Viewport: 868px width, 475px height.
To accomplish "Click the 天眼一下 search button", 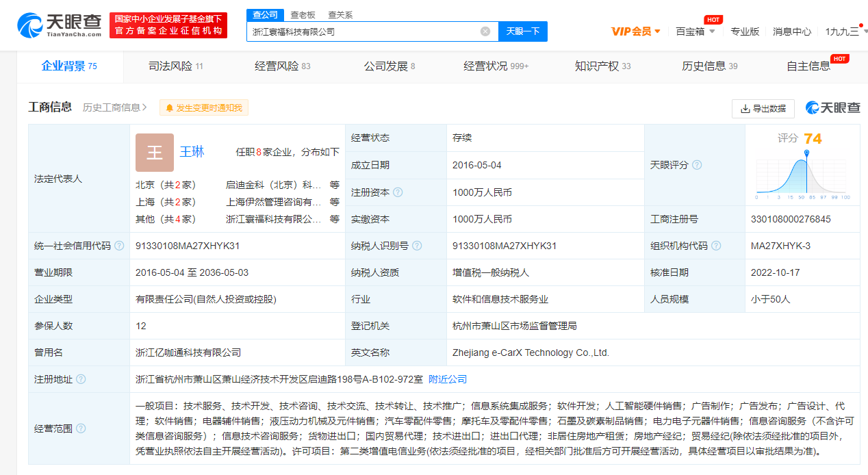I will 523,31.
